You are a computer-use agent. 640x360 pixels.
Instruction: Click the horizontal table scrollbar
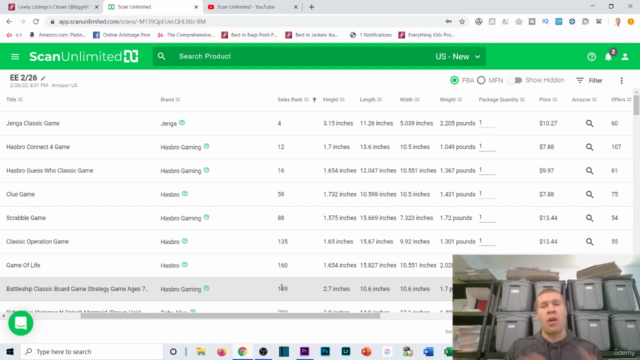point(230,316)
